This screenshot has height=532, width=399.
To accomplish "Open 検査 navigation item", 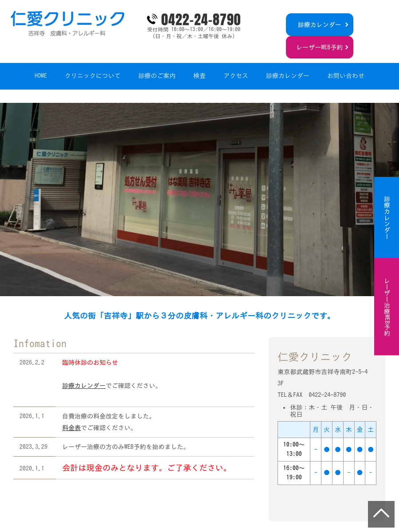I will point(199,76).
